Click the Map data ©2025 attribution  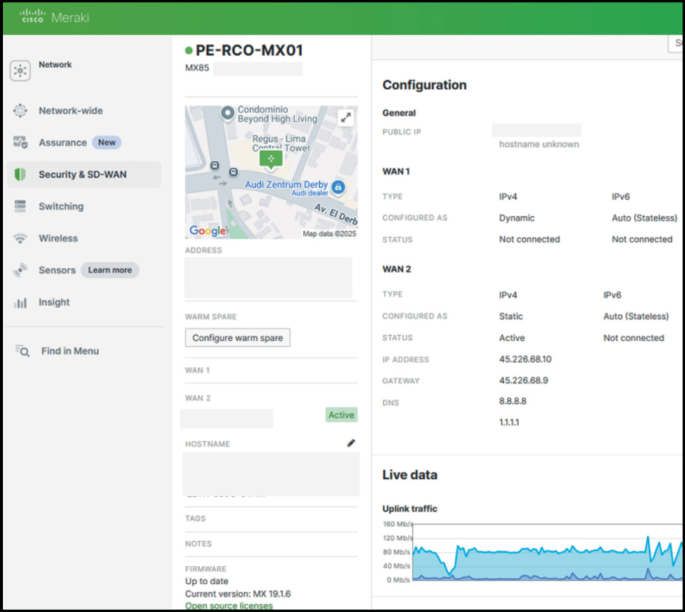tap(329, 234)
